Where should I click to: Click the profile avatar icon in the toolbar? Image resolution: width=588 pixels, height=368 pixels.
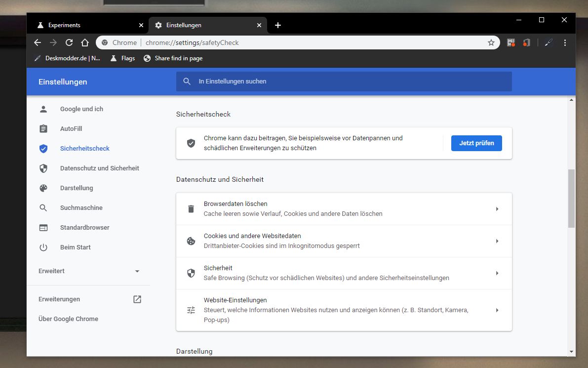coord(549,43)
